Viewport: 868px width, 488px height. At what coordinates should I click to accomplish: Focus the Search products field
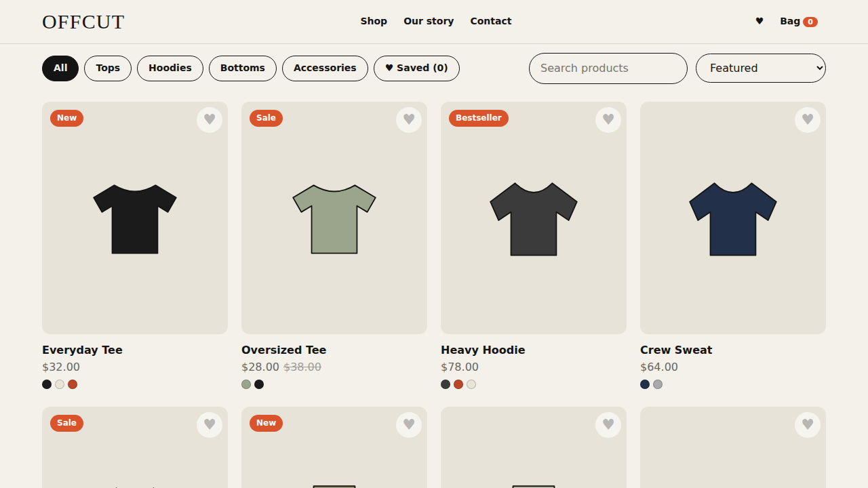(x=608, y=68)
